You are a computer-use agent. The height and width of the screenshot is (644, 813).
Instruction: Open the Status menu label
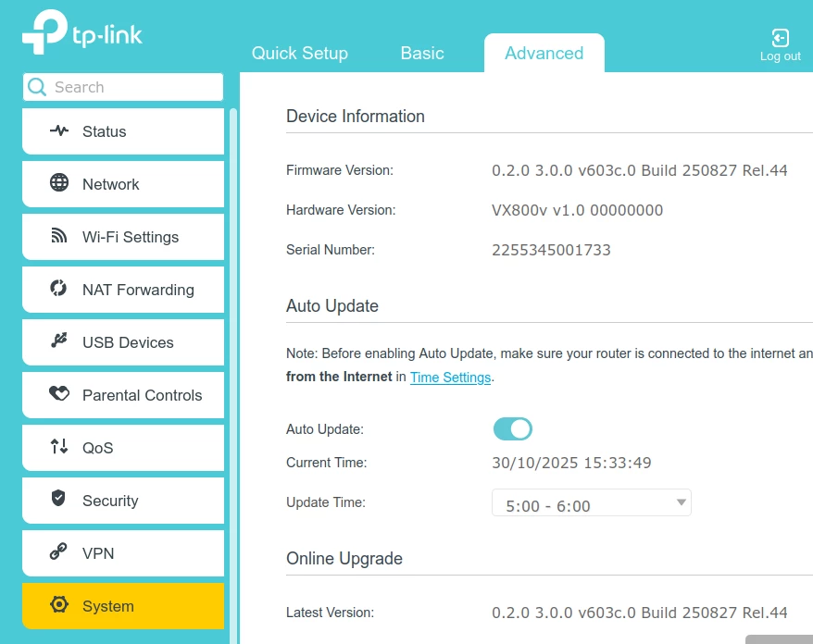(x=105, y=131)
